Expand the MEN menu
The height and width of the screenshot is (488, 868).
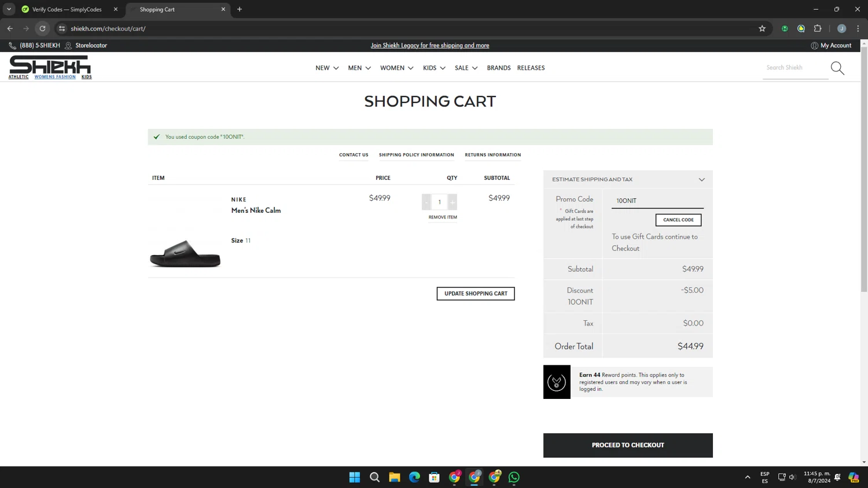pyautogui.click(x=359, y=68)
